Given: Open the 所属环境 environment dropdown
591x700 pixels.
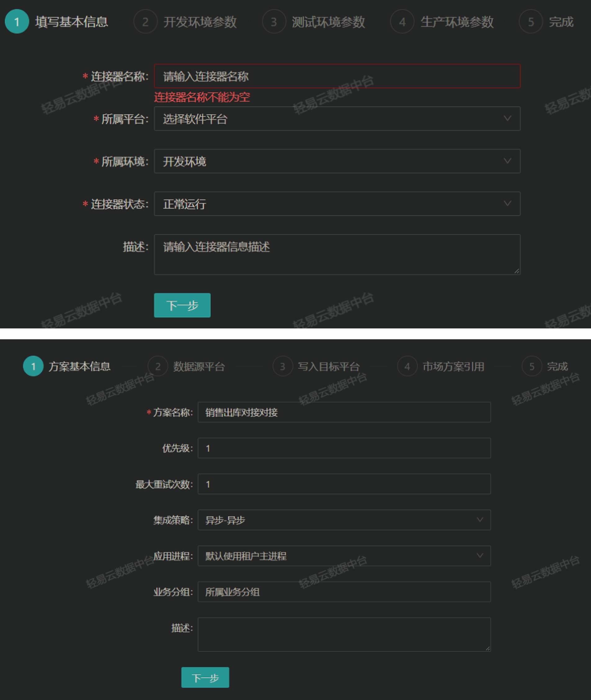Looking at the screenshot, I should (x=337, y=161).
